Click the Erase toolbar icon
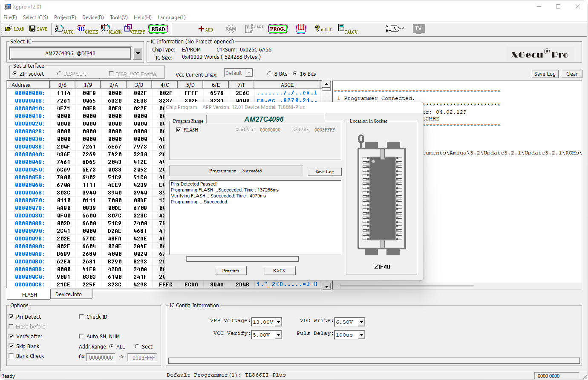Screen dimensions: 588x380 (x=254, y=29)
